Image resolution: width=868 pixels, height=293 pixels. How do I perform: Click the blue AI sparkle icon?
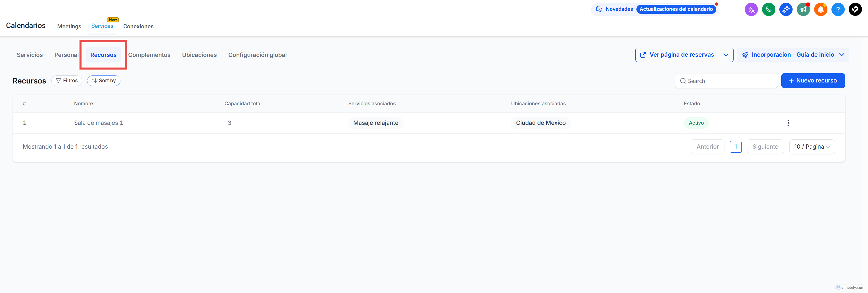[x=786, y=10]
